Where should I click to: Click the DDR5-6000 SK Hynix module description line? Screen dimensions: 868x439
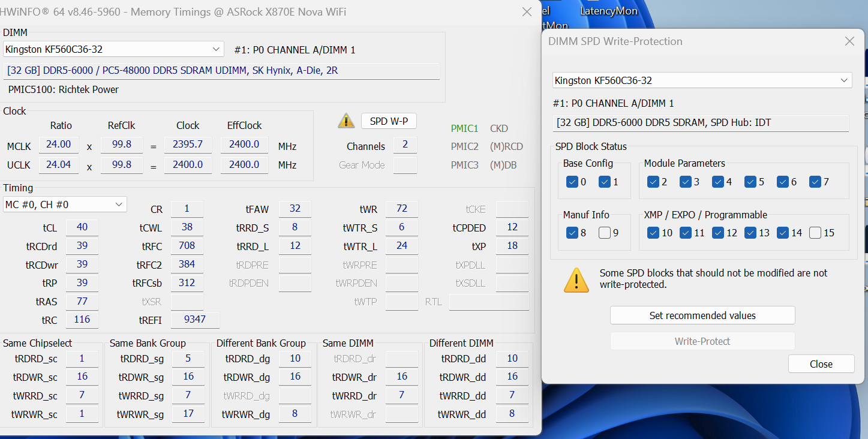[x=221, y=71]
